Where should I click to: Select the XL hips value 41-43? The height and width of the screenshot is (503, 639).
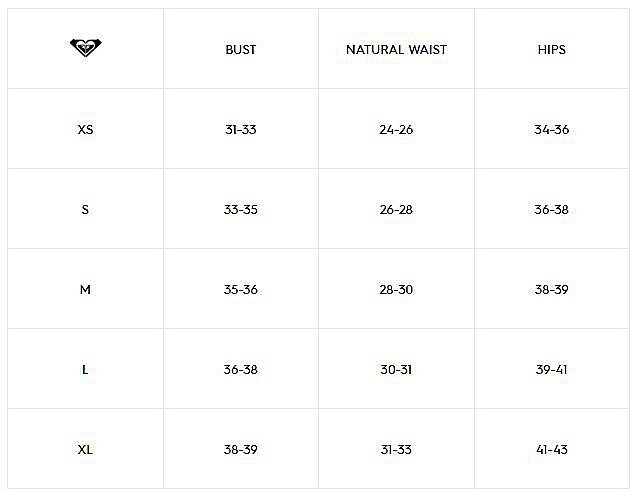pyautogui.click(x=552, y=450)
